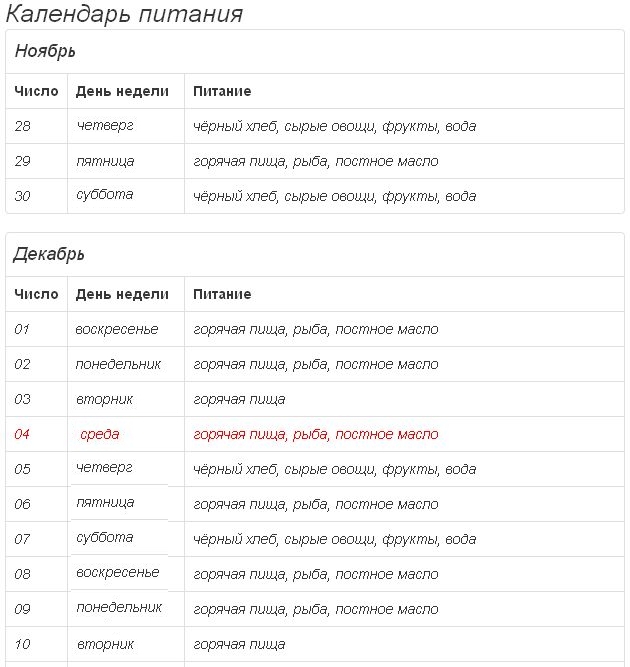Click 'четверг' in the 05 December row
The width and height of the screenshot is (630, 667).
pyautogui.click(x=105, y=467)
